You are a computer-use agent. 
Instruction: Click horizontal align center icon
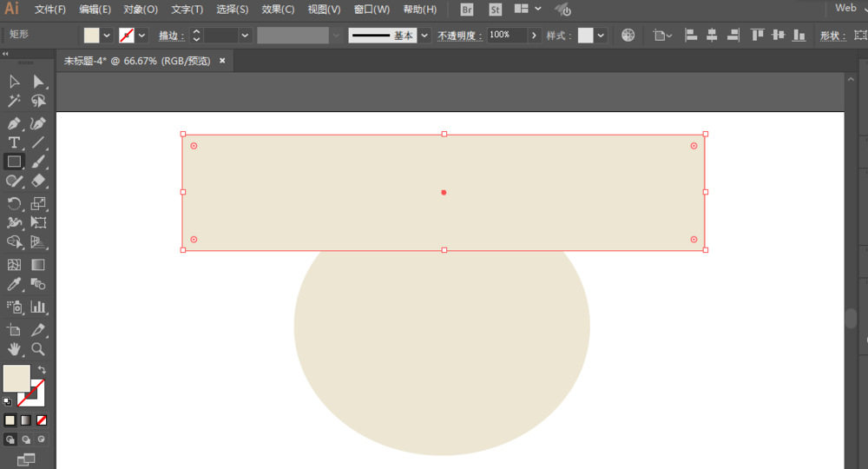pos(712,36)
